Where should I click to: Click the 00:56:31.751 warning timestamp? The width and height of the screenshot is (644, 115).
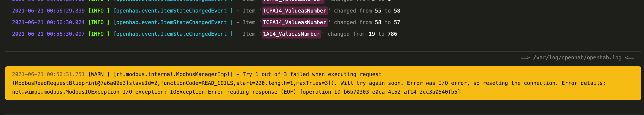[x=66, y=74]
